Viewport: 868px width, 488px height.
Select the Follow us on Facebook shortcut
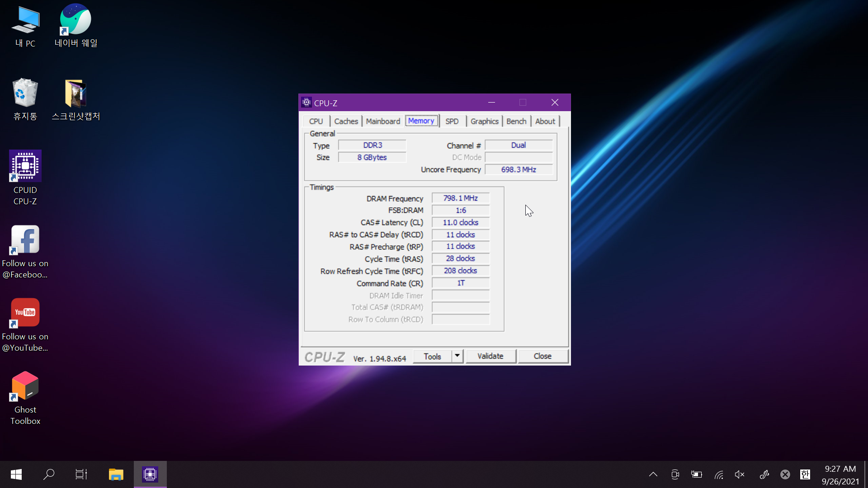(x=25, y=252)
